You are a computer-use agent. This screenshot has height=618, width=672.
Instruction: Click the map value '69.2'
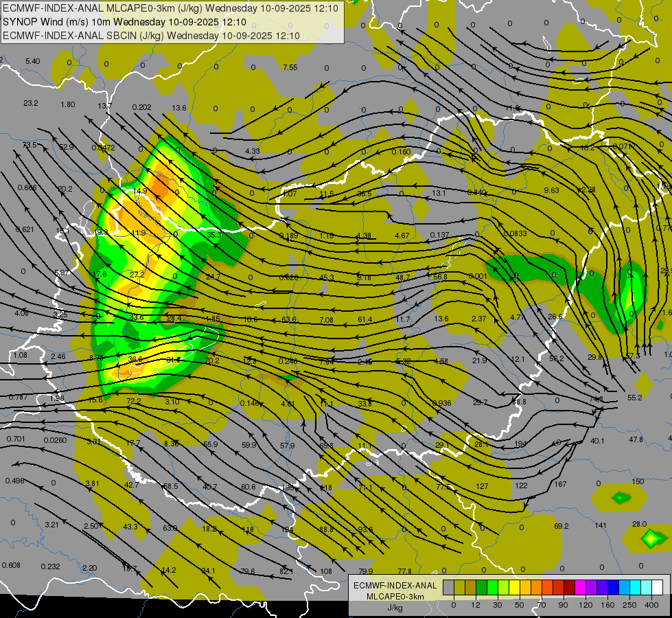[x=561, y=526]
